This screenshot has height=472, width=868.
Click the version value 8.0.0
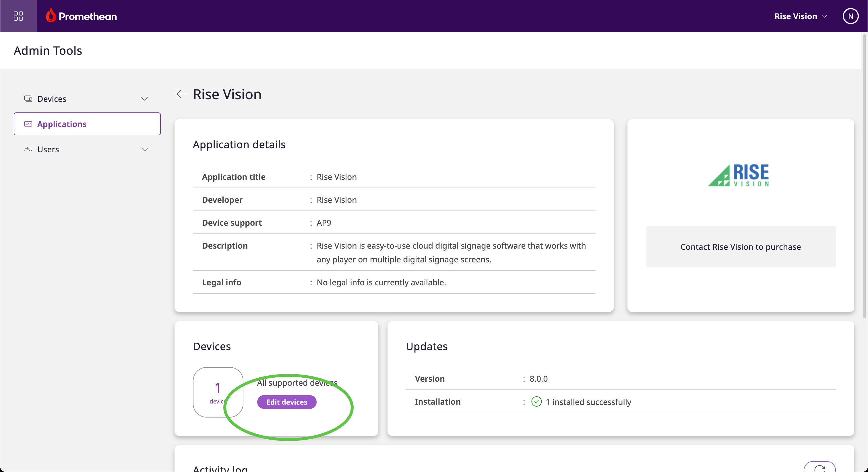[x=538, y=379]
